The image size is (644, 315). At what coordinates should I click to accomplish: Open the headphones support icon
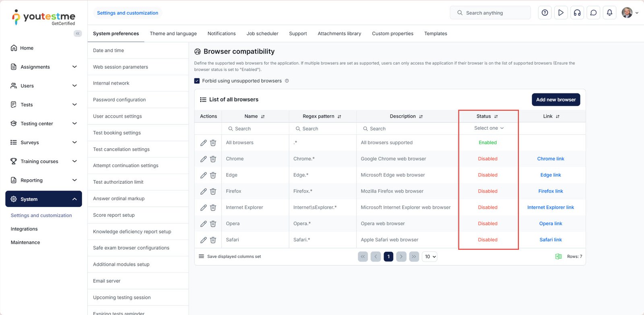[577, 13]
